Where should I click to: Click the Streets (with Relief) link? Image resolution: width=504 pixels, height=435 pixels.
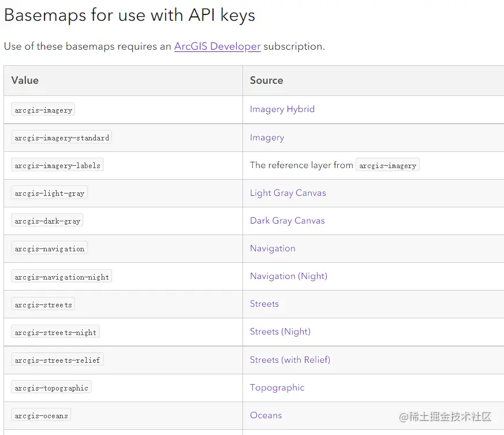290,360
